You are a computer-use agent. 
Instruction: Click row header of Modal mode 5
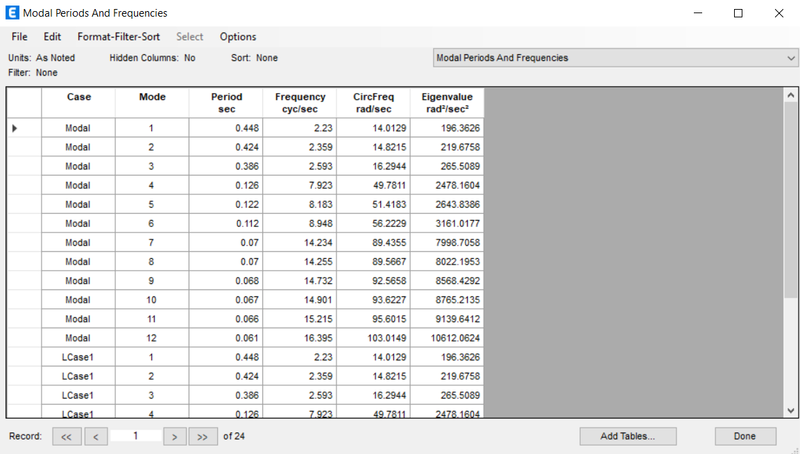pos(24,205)
